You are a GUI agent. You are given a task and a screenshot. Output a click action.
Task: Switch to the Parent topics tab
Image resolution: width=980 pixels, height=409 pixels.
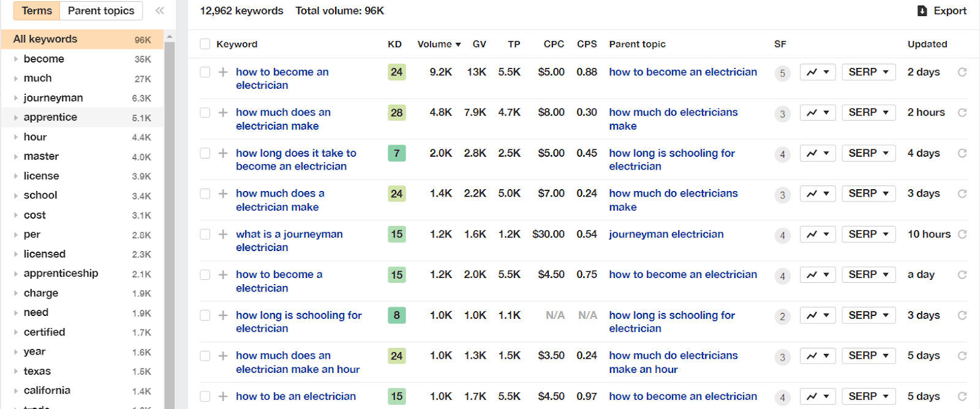(101, 10)
